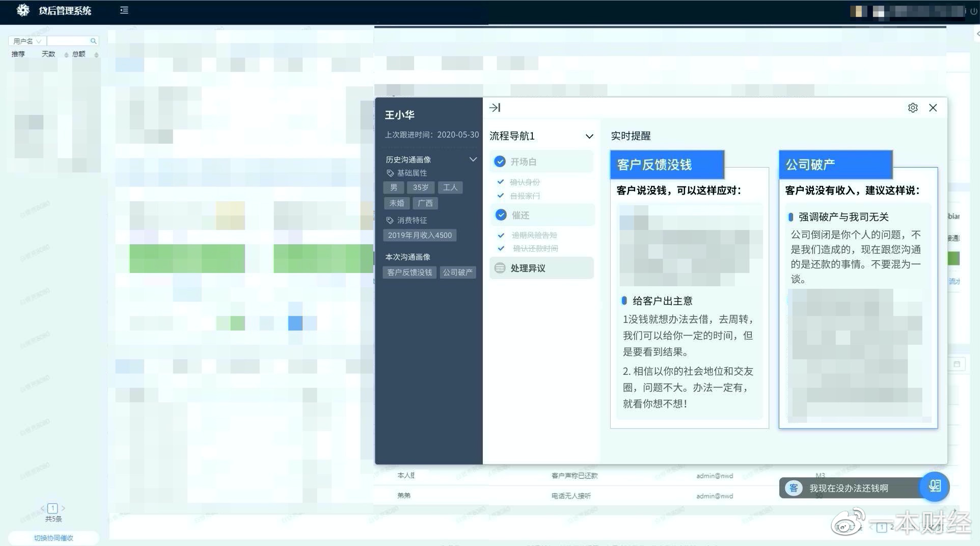
Task: Go to next page in left pagination
Action: [x=63, y=508]
